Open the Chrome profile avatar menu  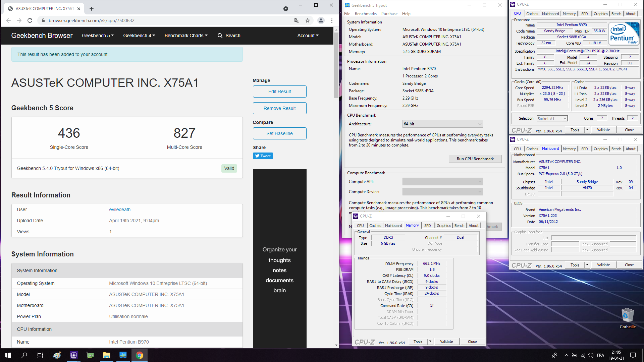[321, 20]
